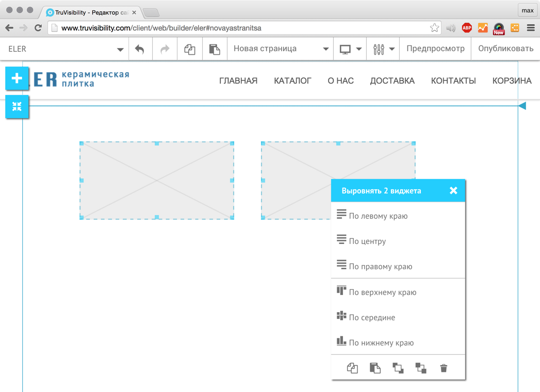Click the blue plus add-widget button
The image size is (540, 392).
point(17,78)
